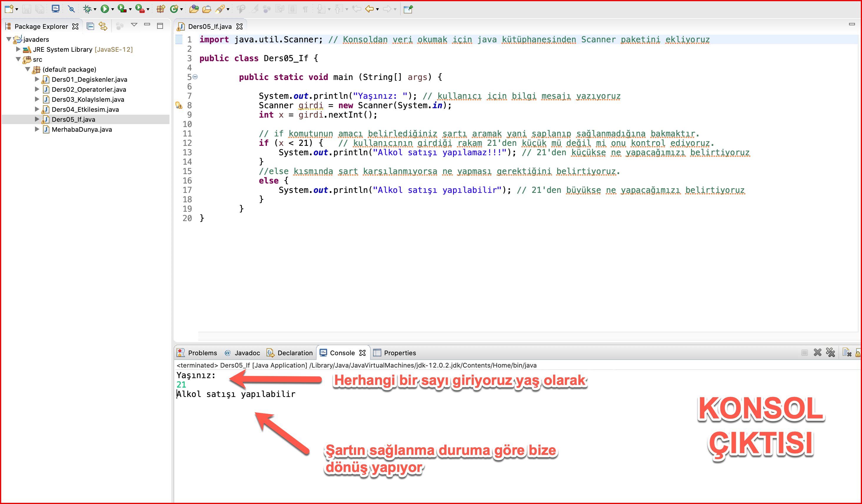Image resolution: width=862 pixels, height=504 pixels.
Task: Click console output 'Alkol satışı yapılabilir'
Action: 236,394
